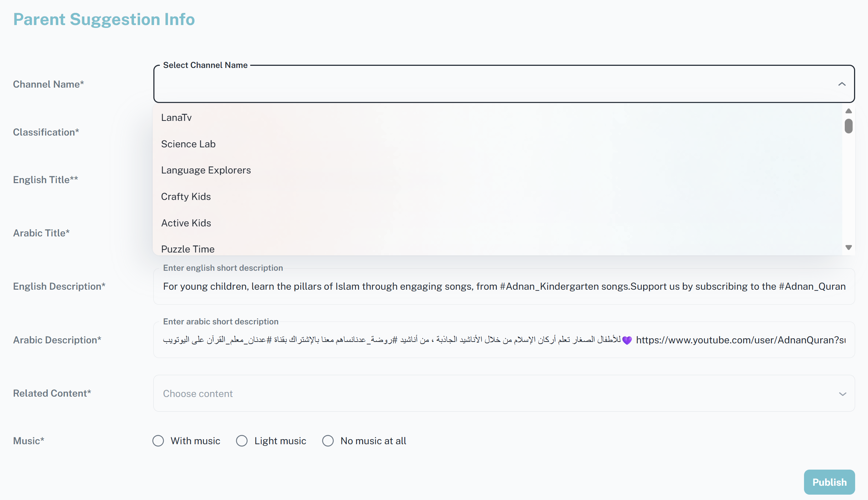Image resolution: width=868 pixels, height=500 pixels.
Task: Select the Puzzle Time channel
Action: (188, 249)
